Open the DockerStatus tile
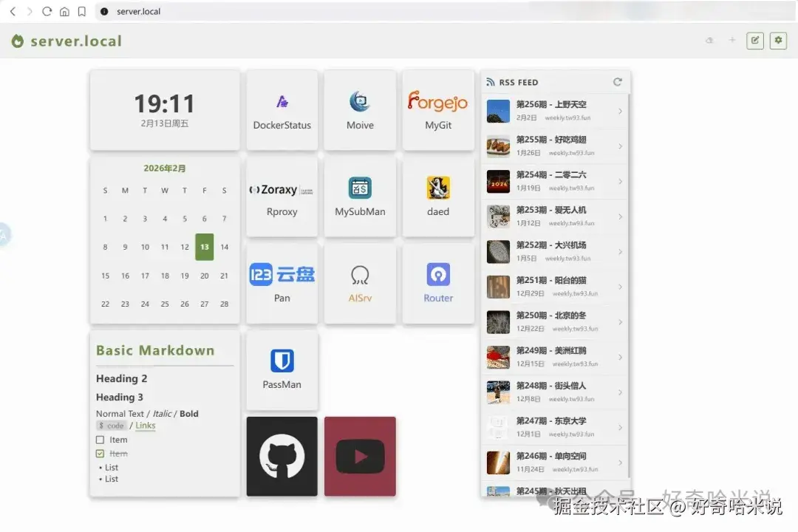 pyautogui.click(x=282, y=110)
